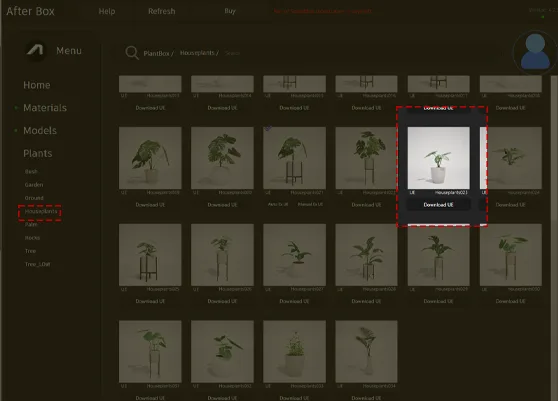Open the user profile avatar

click(x=535, y=52)
